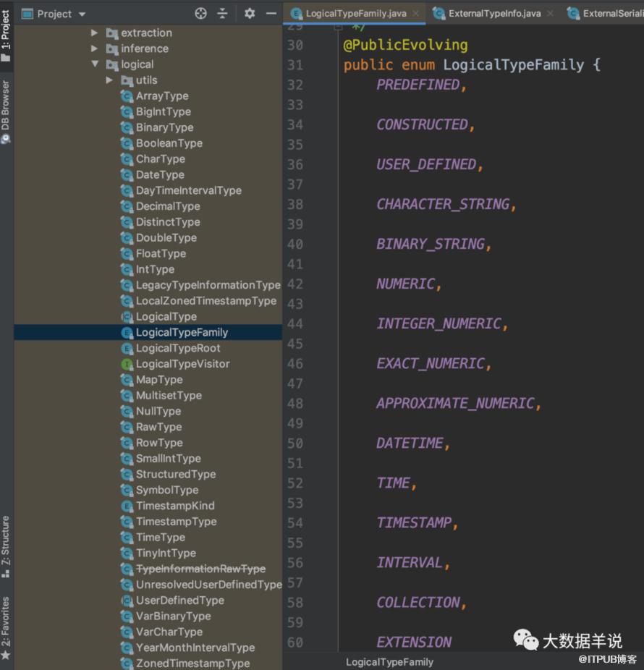644x670 pixels.
Task: Select LogicalTypeFamily in the project tree
Action: point(148,332)
